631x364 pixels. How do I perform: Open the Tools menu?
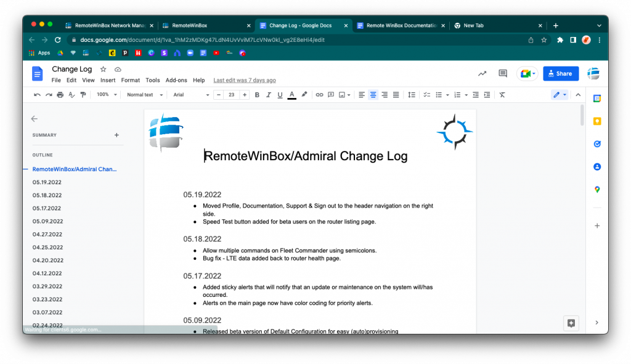153,80
